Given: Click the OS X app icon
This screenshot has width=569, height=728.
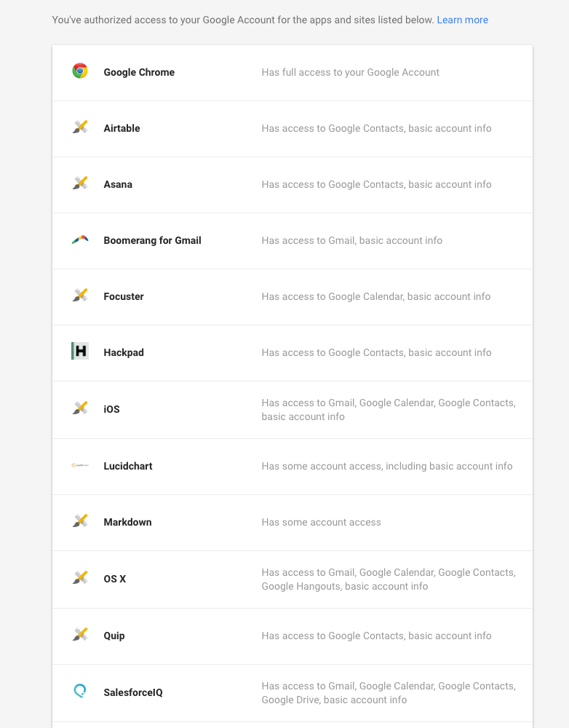Looking at the screenshot, I should coord(80,577).
